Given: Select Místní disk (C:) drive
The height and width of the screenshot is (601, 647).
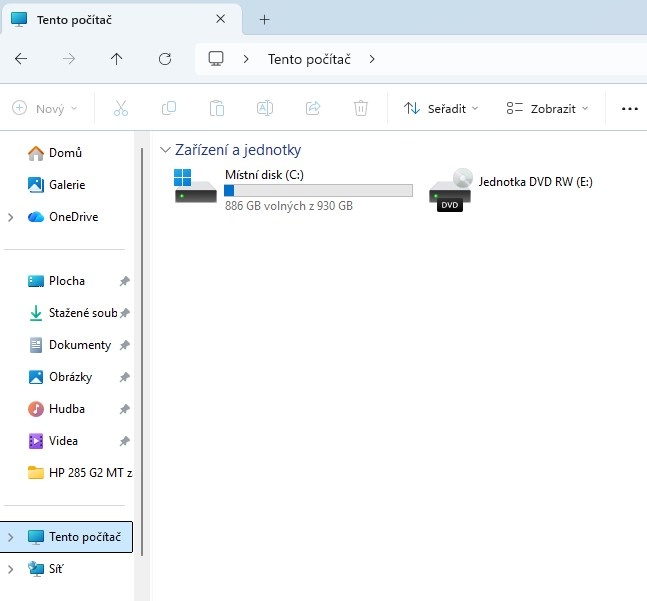Looking at the screenshot, I should click(x=290, y=189).
